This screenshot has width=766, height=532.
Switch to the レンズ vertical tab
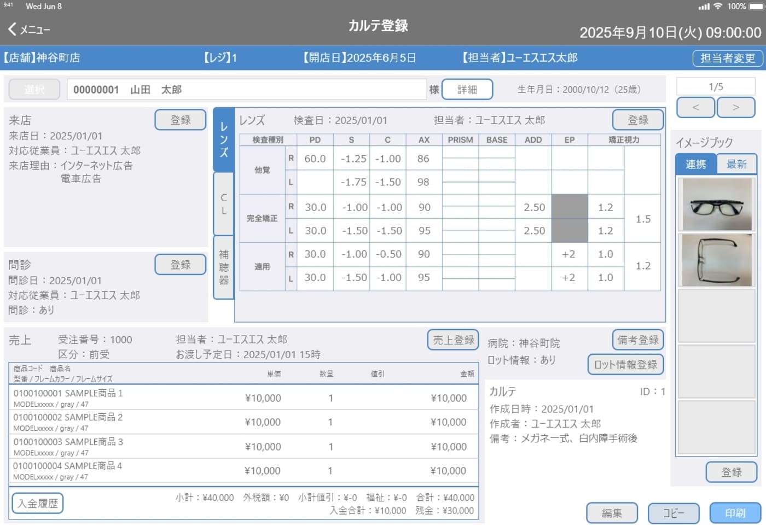pyautogui.click(x=224, y=139)
